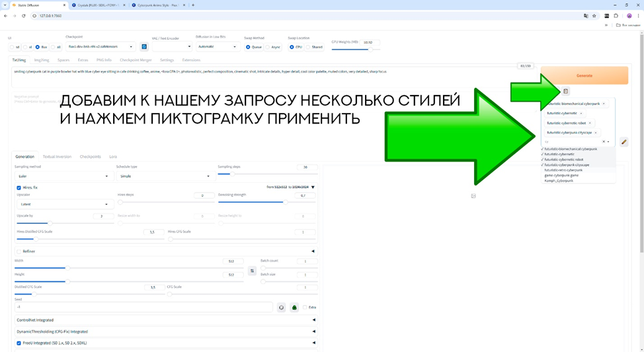644x352 pixels.
Task: Open Diffusion in Low Bits dropdown
Action: pos(218,47)
